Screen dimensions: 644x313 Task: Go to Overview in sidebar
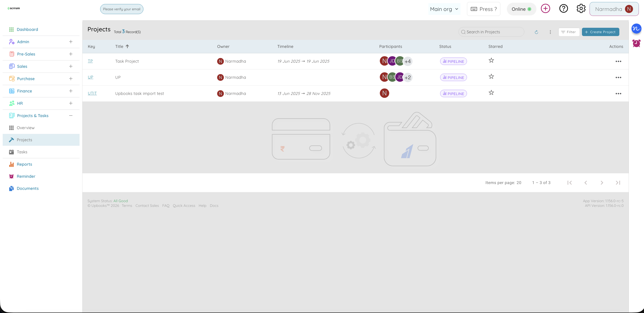coord(26,128)
